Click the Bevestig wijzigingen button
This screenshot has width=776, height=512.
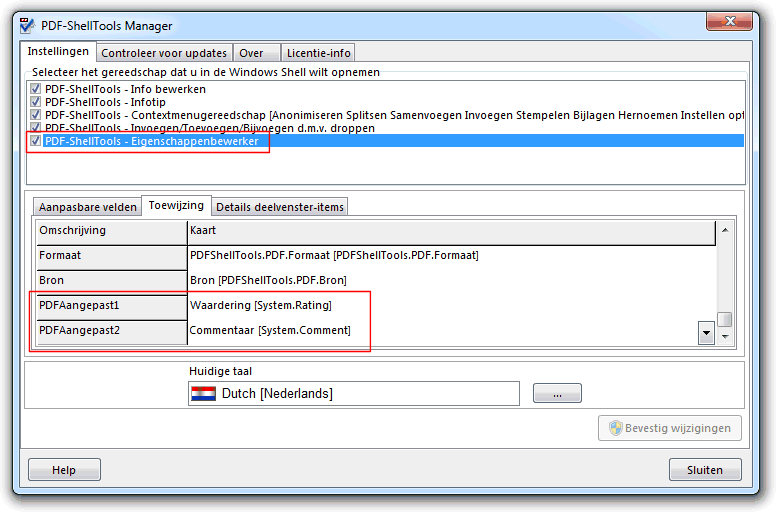point(670,428)
